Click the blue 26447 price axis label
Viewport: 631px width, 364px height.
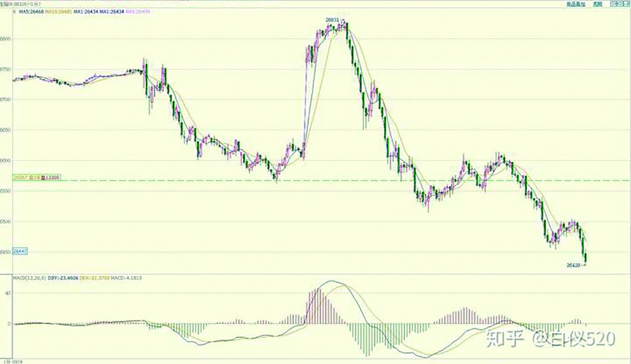click(20, 251)
